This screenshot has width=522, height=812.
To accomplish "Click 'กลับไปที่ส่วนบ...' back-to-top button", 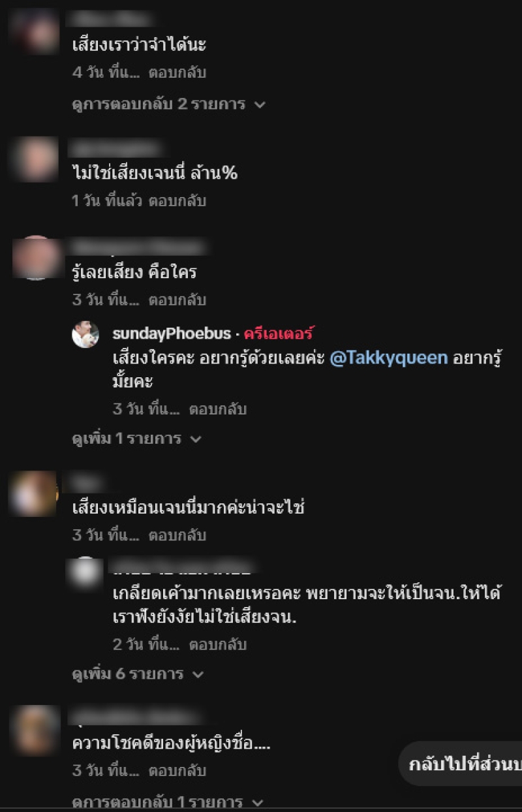I will pyautogui.click(x=461, y=764).
